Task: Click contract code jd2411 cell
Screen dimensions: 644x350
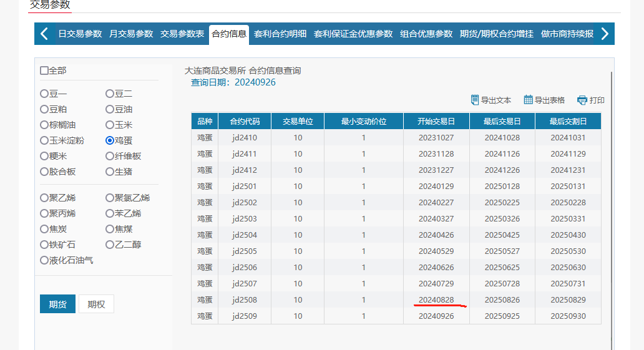Action: [245, 154]
